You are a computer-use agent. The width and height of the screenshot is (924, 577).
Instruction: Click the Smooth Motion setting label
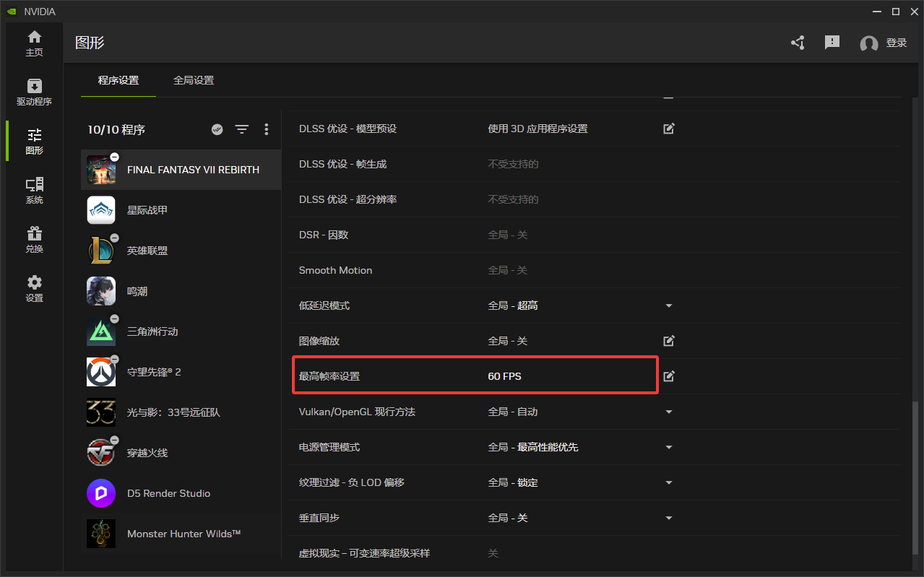click(335, 270)
